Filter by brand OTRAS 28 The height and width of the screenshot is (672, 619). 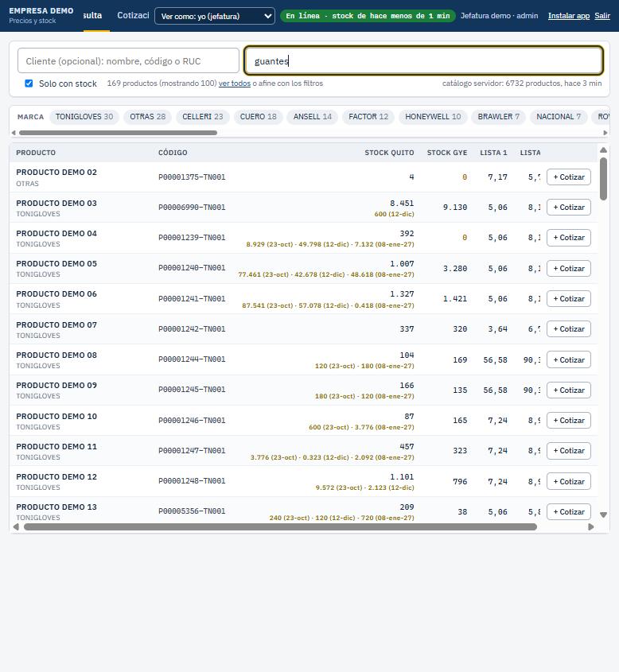pos(147,117)
